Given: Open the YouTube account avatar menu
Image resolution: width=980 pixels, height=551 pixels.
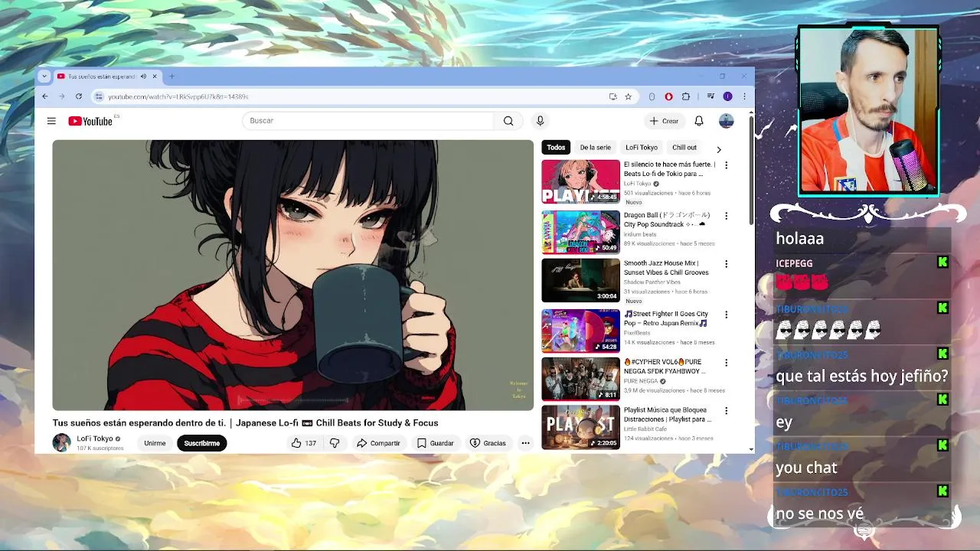Looking at the screenshot, I should (726, 121).
